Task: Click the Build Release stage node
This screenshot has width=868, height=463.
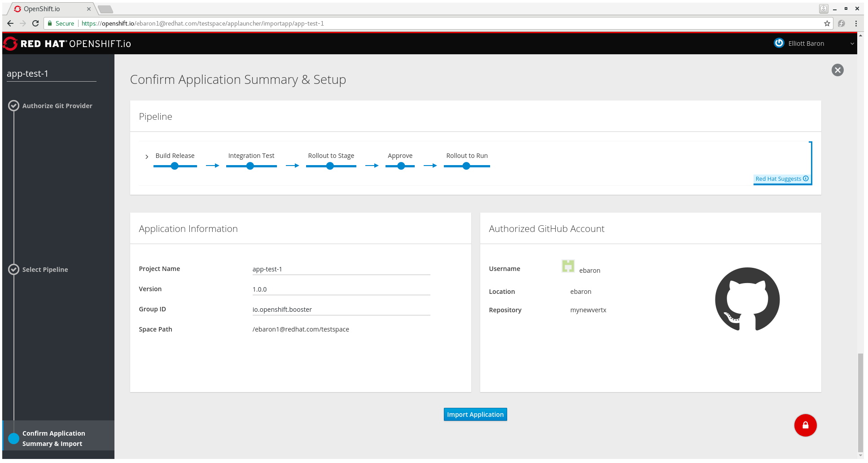Action: (x=175, y=166)
